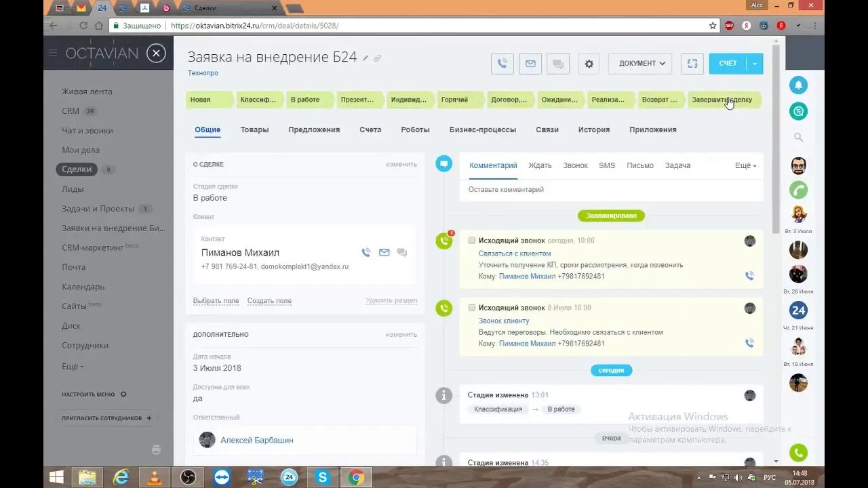Viewport: 868px width, 488px height.
Task: Click the search magnifier in right sidebar
Action: pyautogui.click(x=798, y=138)
